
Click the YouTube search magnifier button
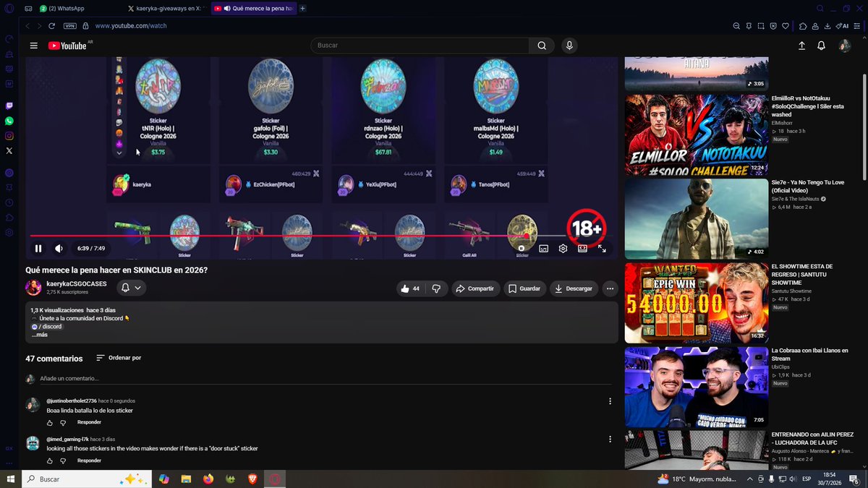tap(541, 46)
